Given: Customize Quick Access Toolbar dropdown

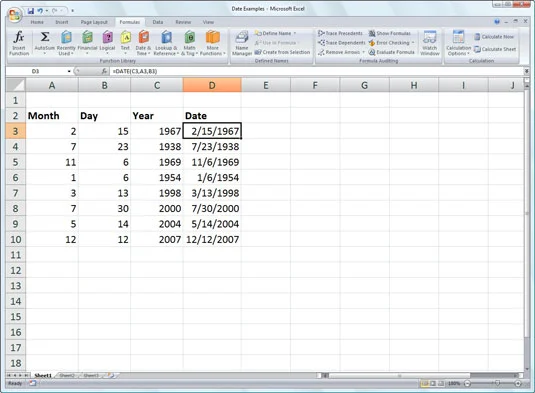Looking at the screenshot, I should coord(72,11).
